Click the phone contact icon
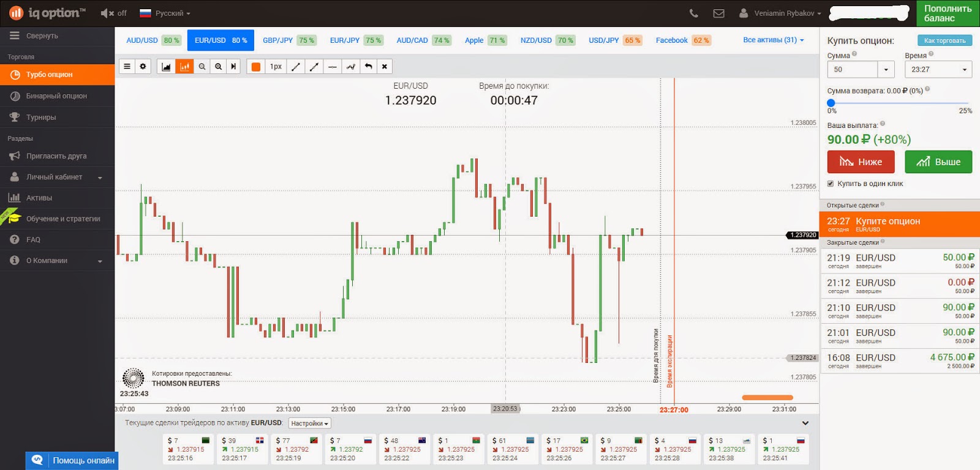Image resolution: width=980 pixels, height=470 pixels. click(x=693, y=13)
